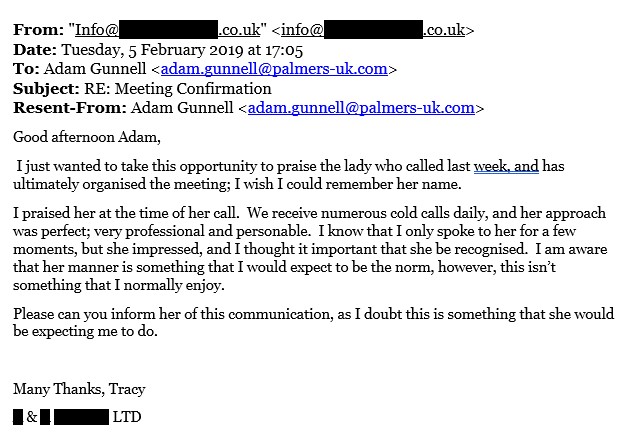Viewport: 631px width, 435px height.
Task: Click the name "Adam Gunnell" in the To line
Action: (95, 69)
